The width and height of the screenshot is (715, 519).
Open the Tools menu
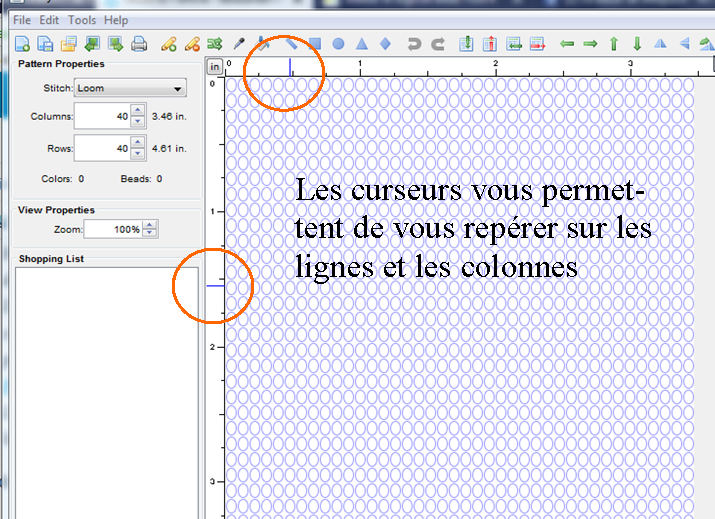[82, 20]
